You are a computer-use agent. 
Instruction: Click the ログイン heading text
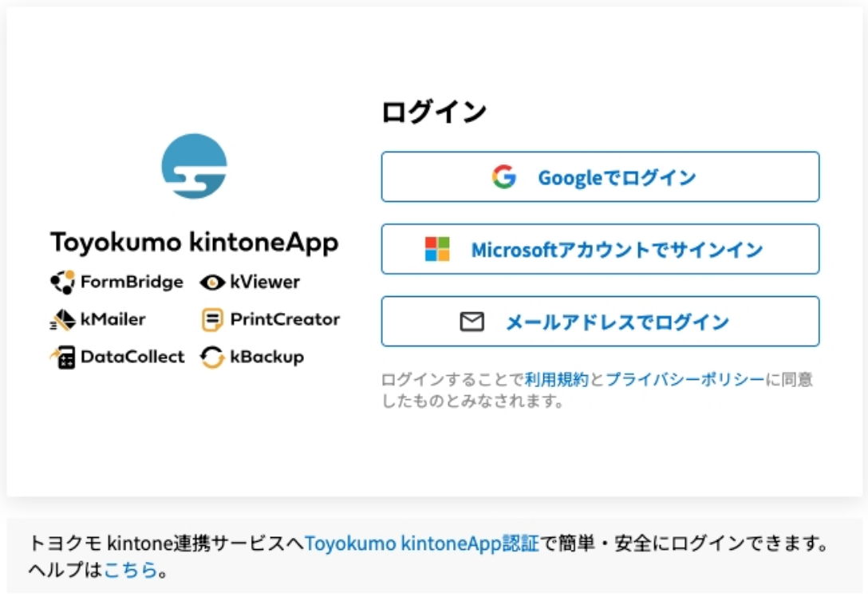coord(434,112)
